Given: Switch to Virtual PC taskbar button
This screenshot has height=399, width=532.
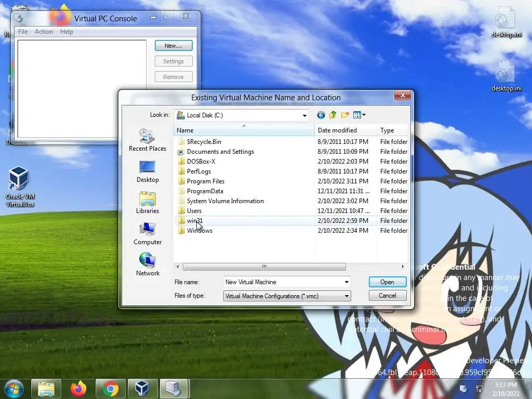Looking at the screenshot, I should [174, 389].
